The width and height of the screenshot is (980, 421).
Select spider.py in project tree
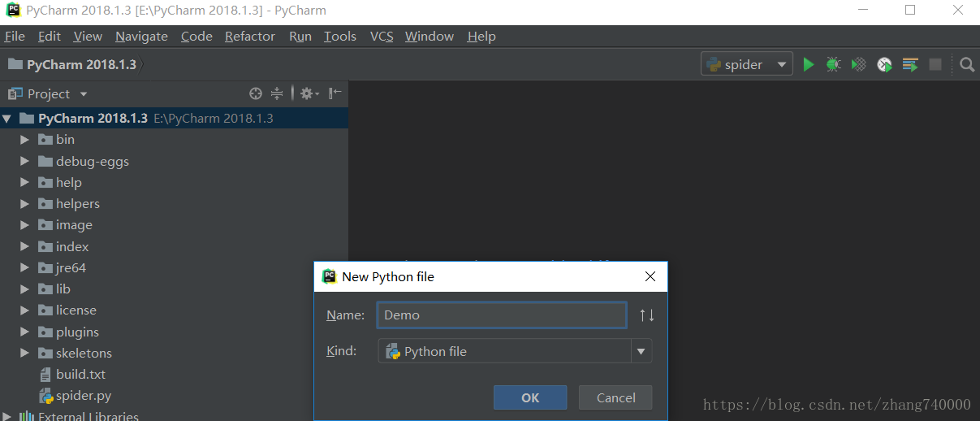point(174,396)
